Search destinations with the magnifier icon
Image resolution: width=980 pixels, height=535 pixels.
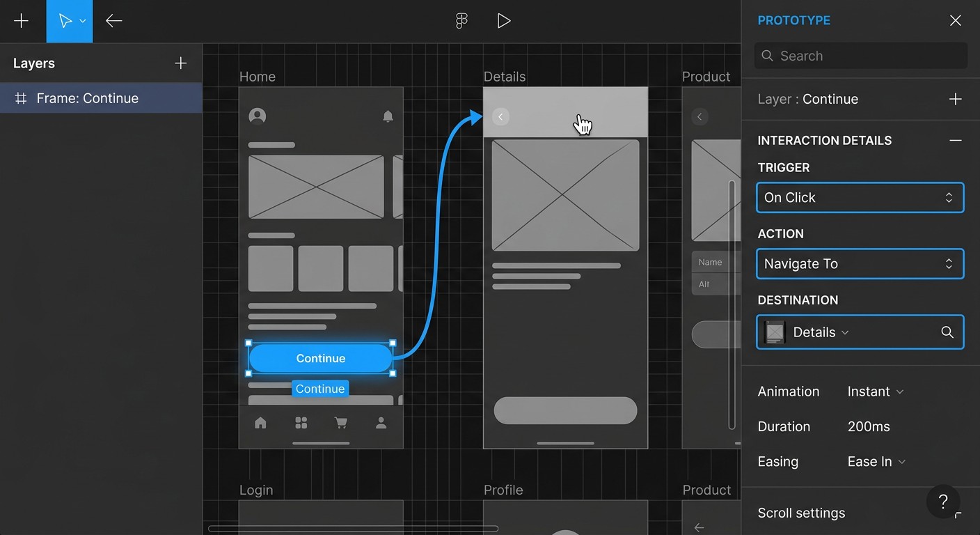tap(947, 332)
